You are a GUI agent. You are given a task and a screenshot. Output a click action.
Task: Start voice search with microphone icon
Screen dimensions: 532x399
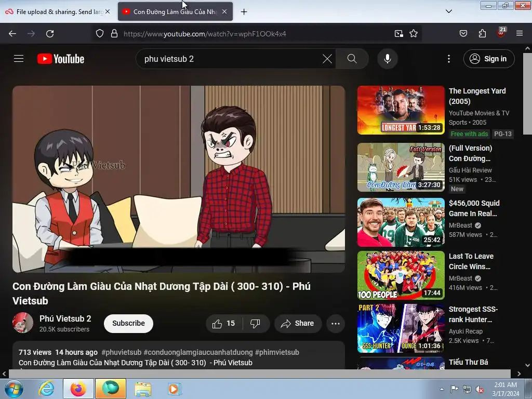[387, 59]
